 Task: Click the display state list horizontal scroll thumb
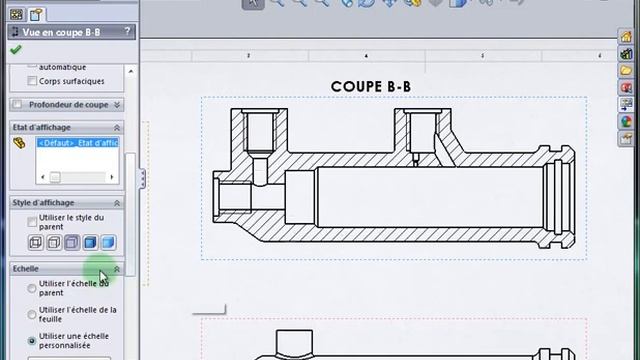click(55, 177)
